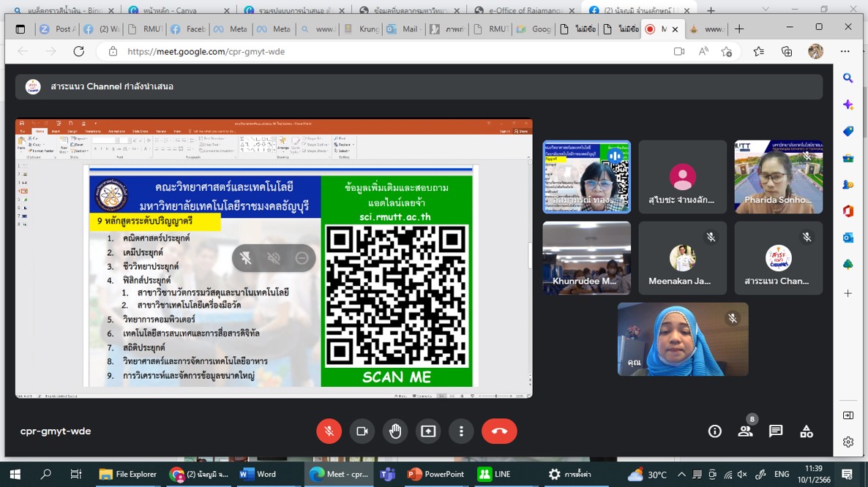868x487 pixels.
Task: Raise your hand in the meeting
Action: (395, 431)
